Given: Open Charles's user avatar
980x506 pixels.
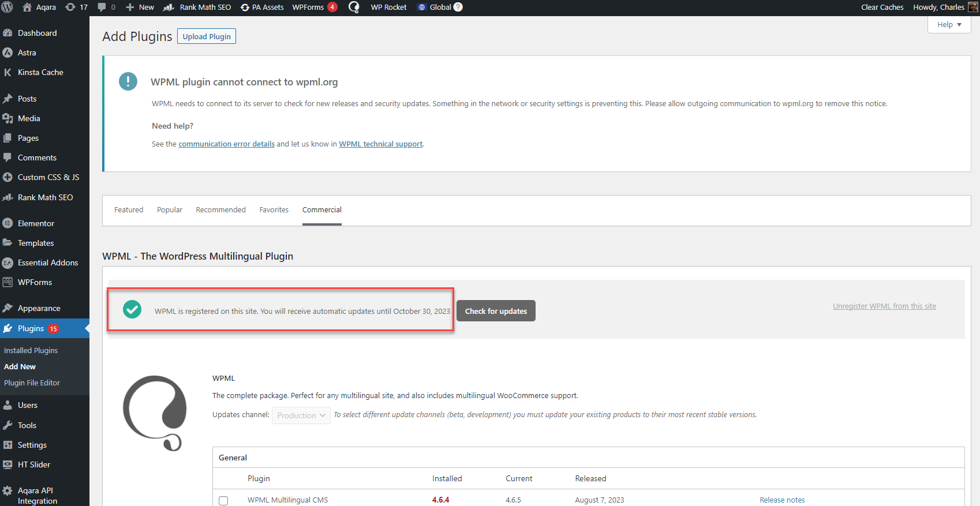Looking at the screenshot, I should (973, 7).
